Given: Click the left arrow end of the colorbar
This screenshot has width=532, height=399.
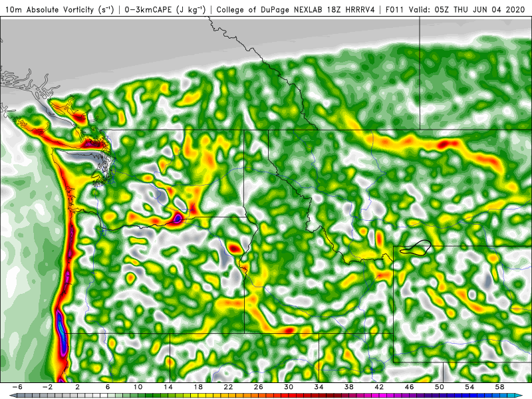Looking at the screenshot, I should 12,396.
